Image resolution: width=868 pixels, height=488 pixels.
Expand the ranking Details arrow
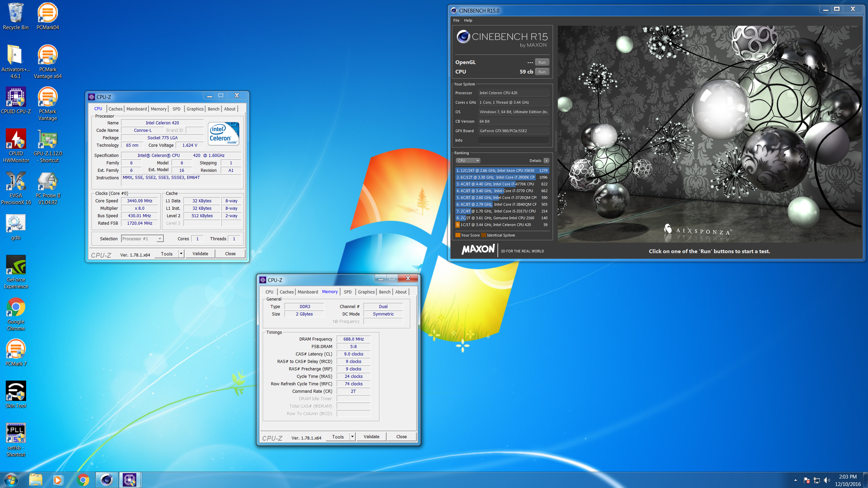point(546,161)
